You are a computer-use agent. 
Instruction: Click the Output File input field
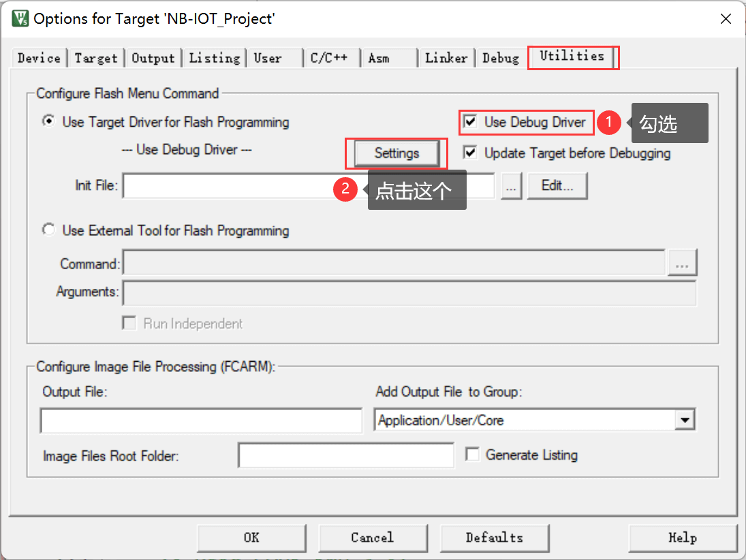point(201,420)
